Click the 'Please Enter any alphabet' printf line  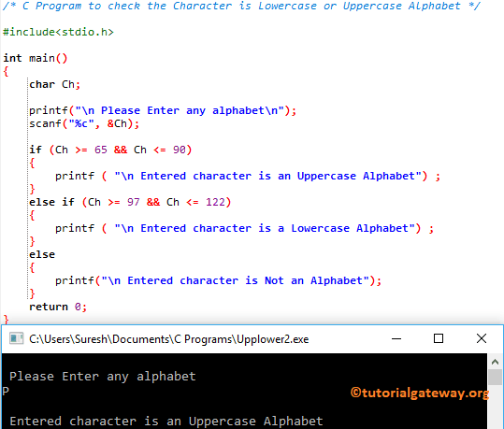163,111
